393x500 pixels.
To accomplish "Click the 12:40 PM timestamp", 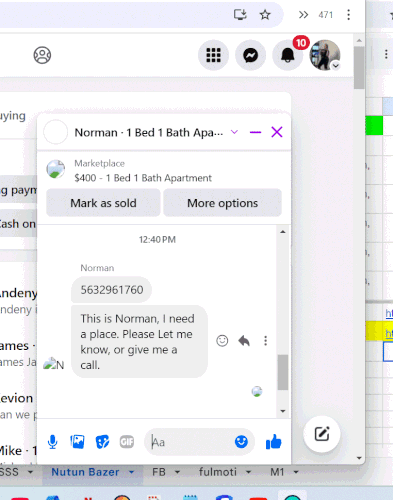I will point(157,240).
